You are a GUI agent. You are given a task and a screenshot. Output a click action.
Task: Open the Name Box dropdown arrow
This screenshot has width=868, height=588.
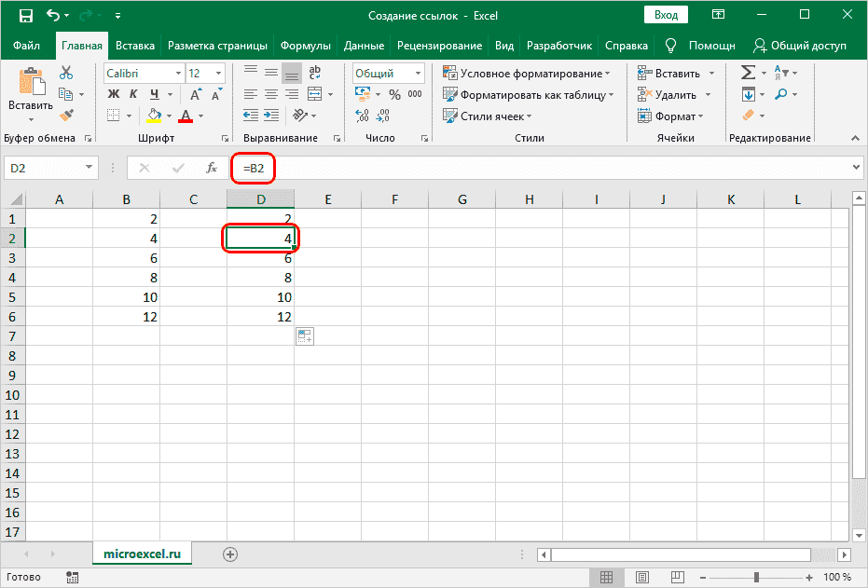(x=90, y=168)
